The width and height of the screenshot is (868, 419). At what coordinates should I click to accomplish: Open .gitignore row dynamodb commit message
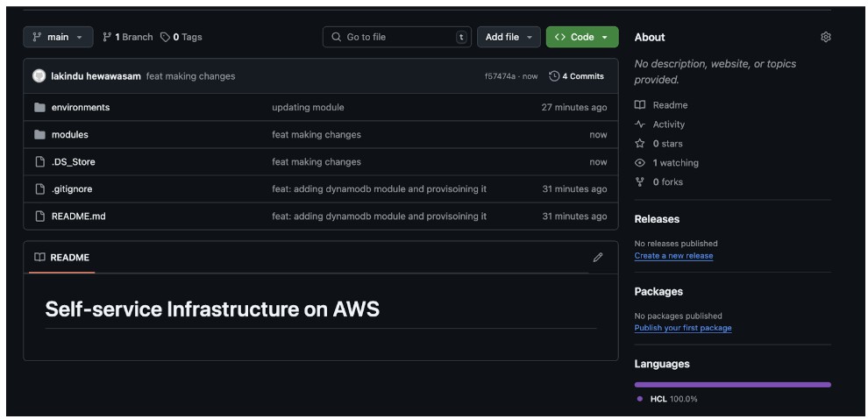pos(379,188)
